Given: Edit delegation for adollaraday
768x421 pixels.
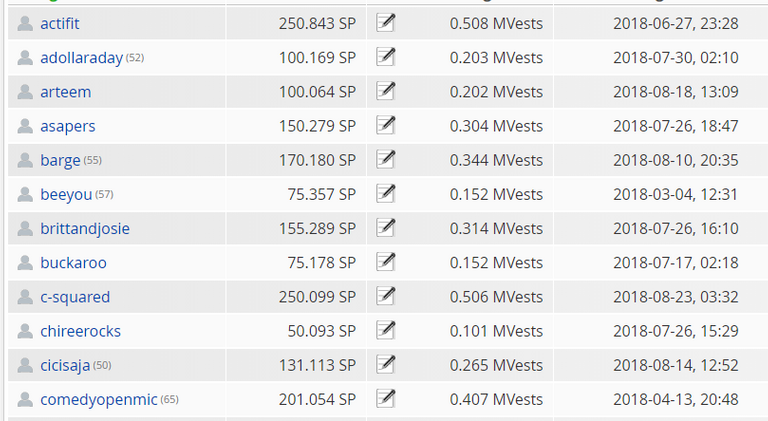Looking at the screenshot, I should tap(385, 57).
